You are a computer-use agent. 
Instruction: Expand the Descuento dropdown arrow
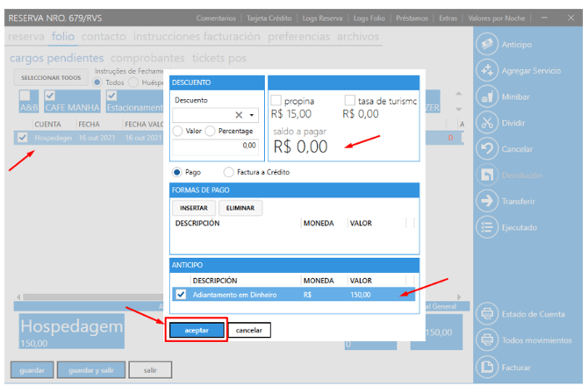(x=252, y=115)
